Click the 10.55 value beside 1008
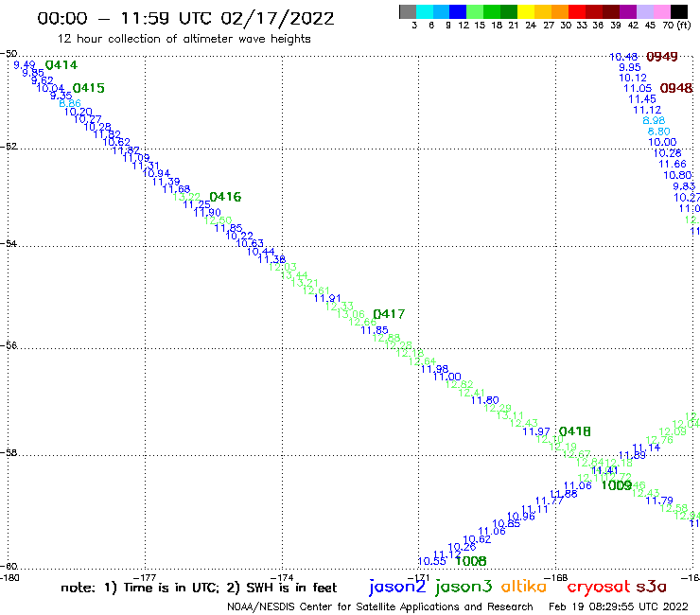 (431, 561)
